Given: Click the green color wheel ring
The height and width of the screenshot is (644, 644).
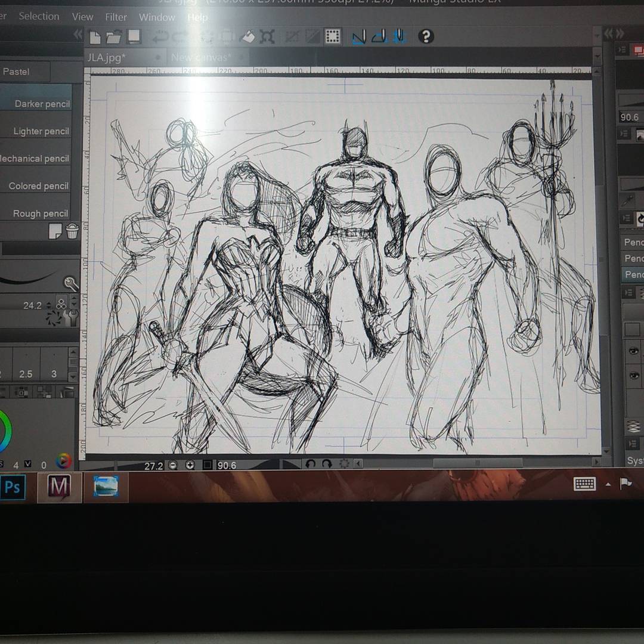Looking at the screenshot, I should click(x=7, y=430).
